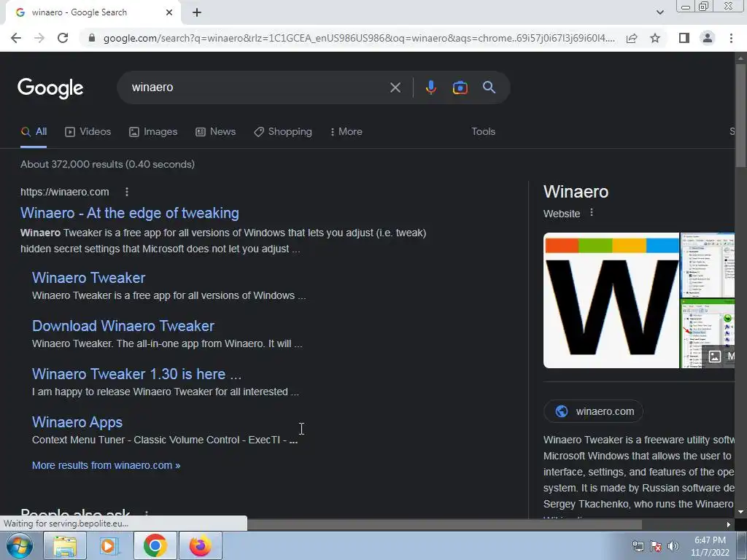Click the Action Center flag tray icon

656,546
